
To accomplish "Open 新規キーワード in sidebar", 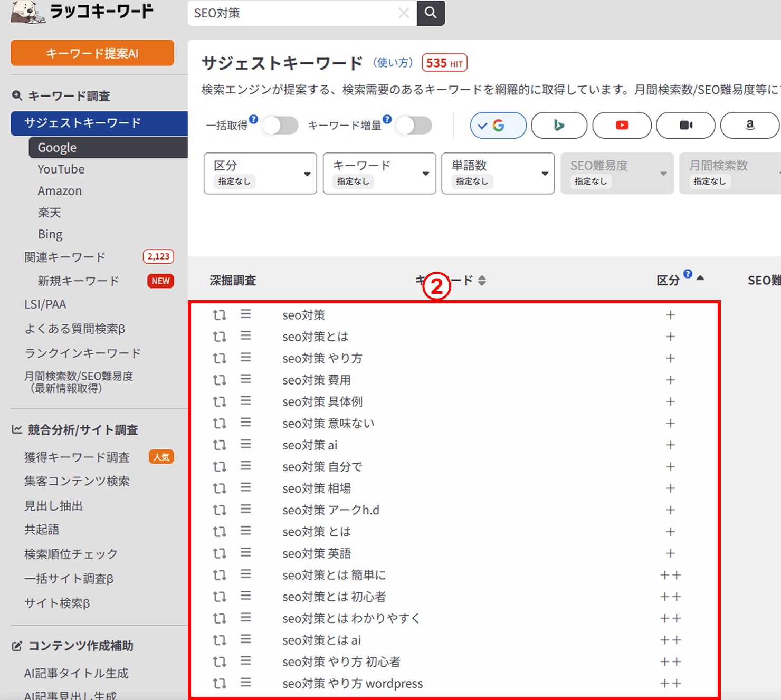I will 79,281.
